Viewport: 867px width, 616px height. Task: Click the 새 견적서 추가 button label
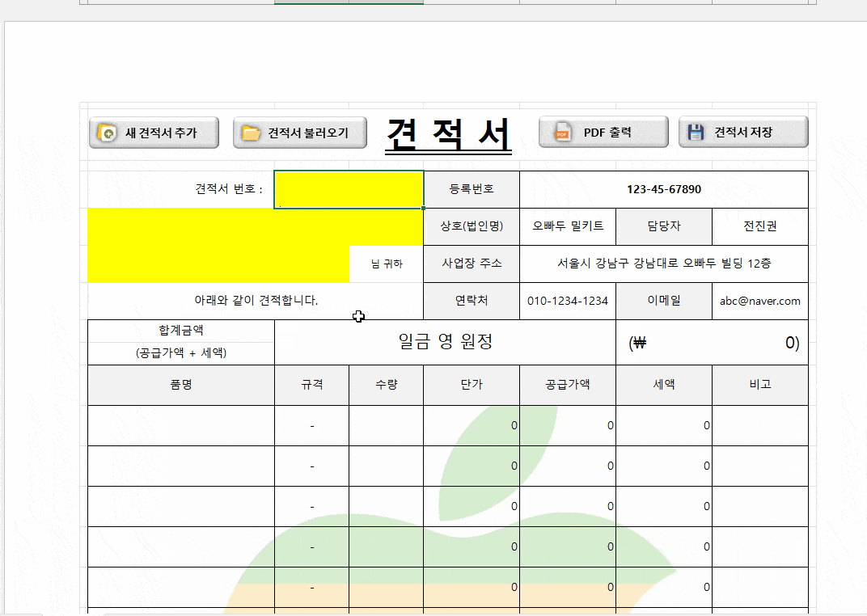click(161, 133)
